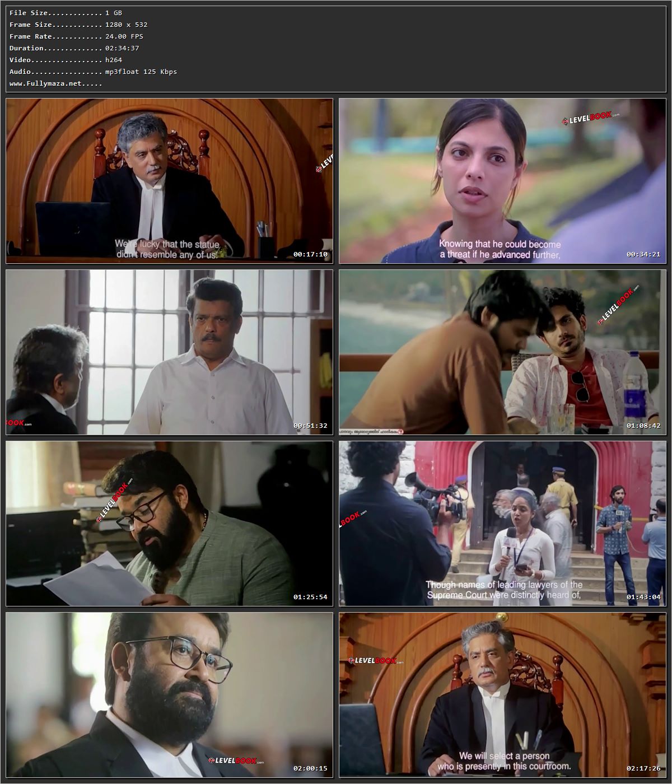Click the subtitle "Though names of leading lawyers"
672x784 pixels.
(504, 585)
